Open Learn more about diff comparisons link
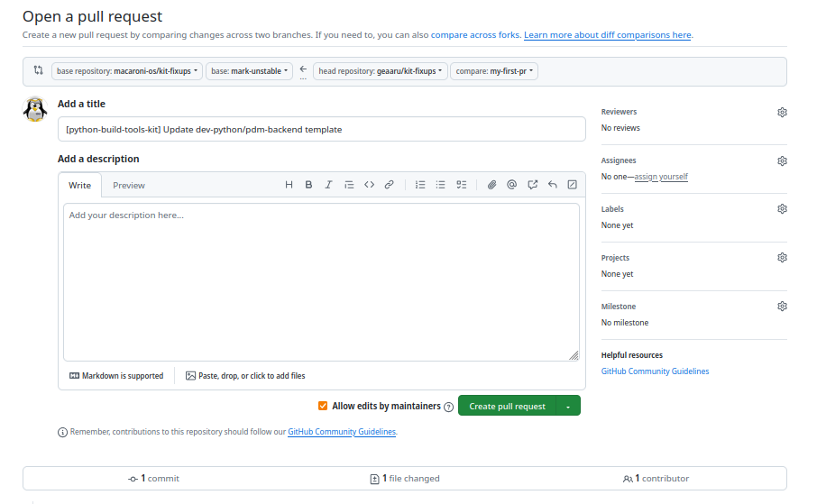 [x=608, y=35]
